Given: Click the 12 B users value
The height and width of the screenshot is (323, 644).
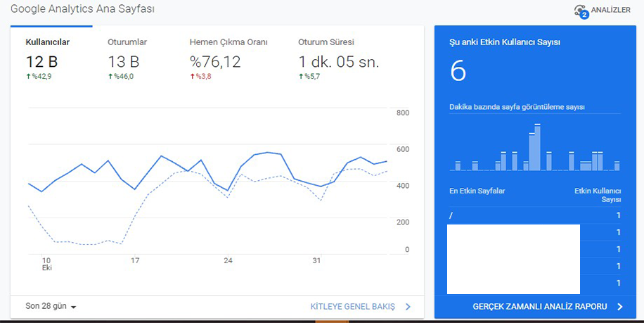Looking at the screenshot, I should [41, 62].
